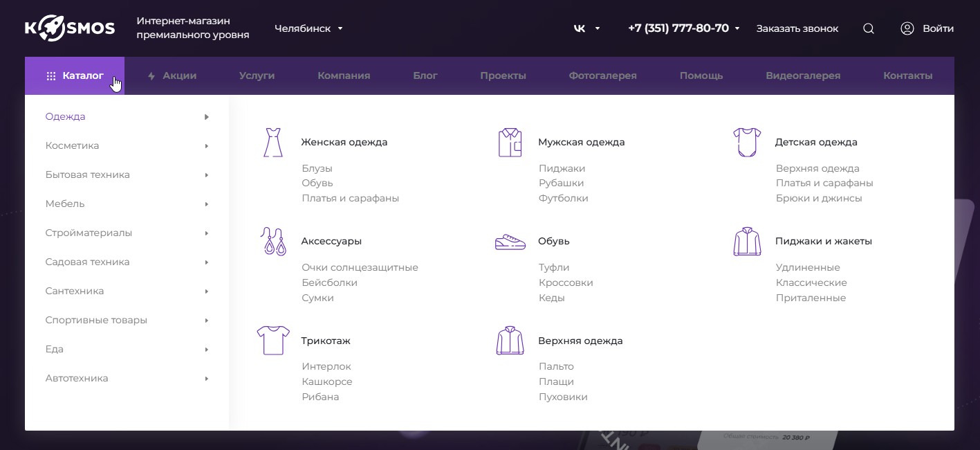
Task: Expand the Сантехника category arrow
Action: [207, 291]
